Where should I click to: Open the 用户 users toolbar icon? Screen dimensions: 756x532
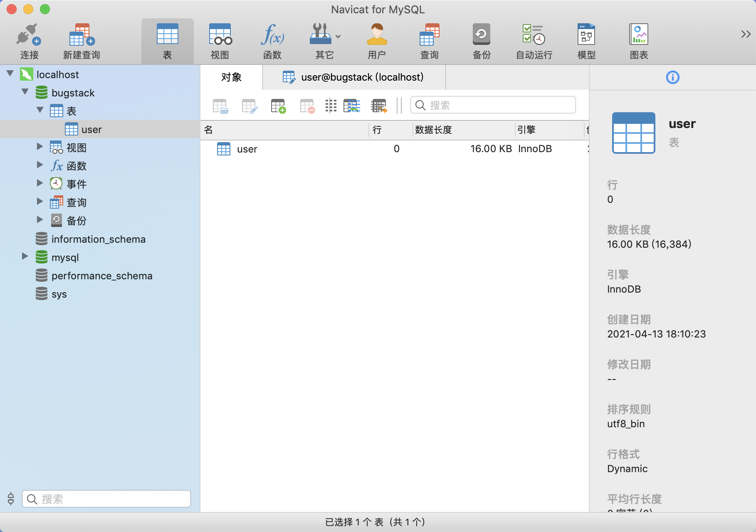[377, 41]
